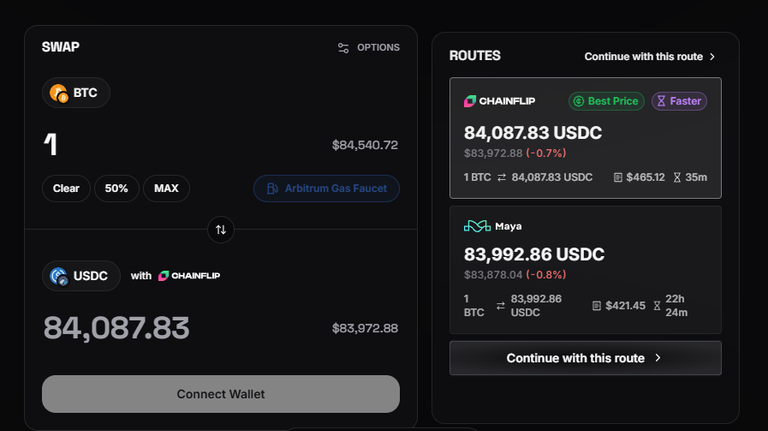Click the bottom 'Continue with this route' button

click(585, 358)
